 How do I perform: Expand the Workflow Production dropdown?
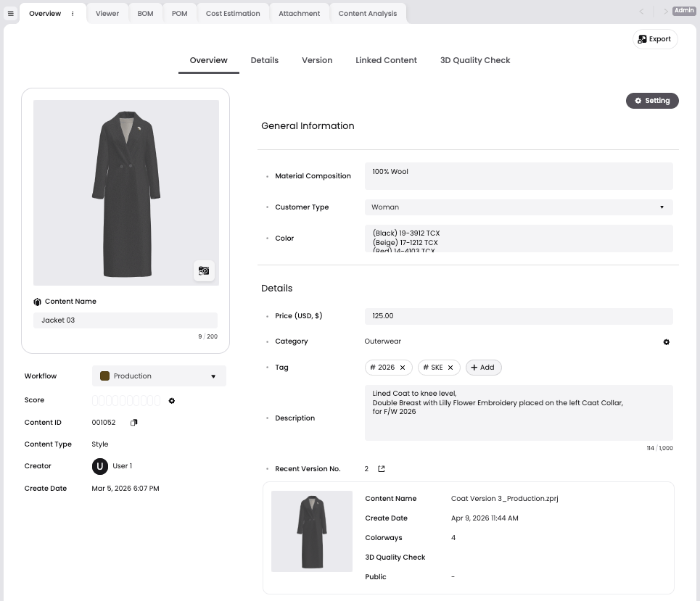click(x=159, y=376)
